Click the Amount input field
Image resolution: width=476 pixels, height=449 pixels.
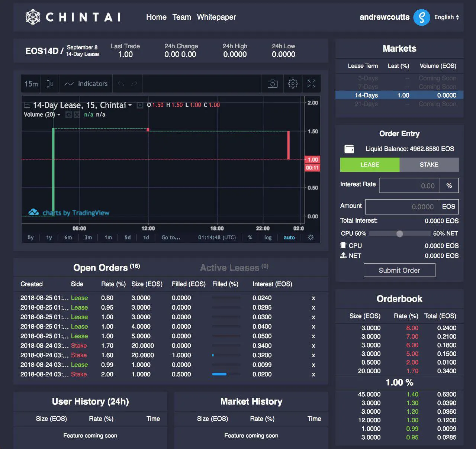click(402, 207)
